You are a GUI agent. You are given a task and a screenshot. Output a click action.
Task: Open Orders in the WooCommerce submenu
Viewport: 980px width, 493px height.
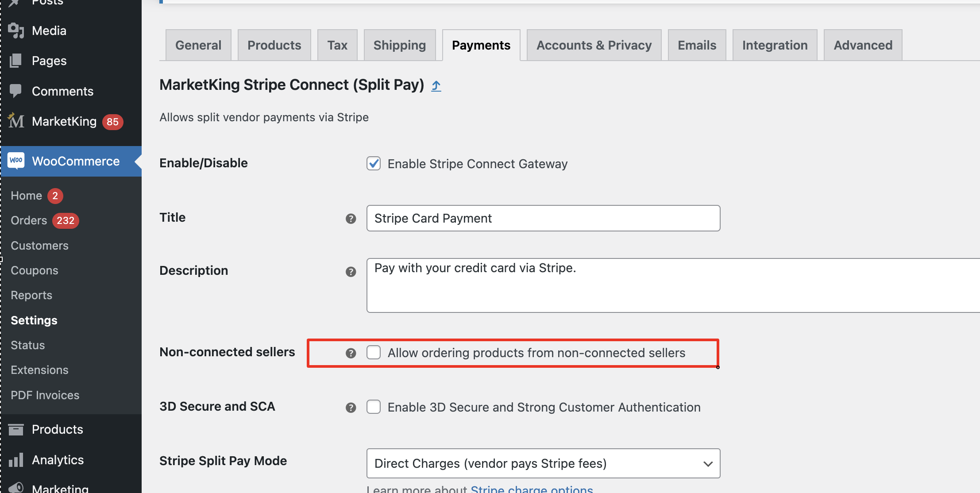pos(29,220)
